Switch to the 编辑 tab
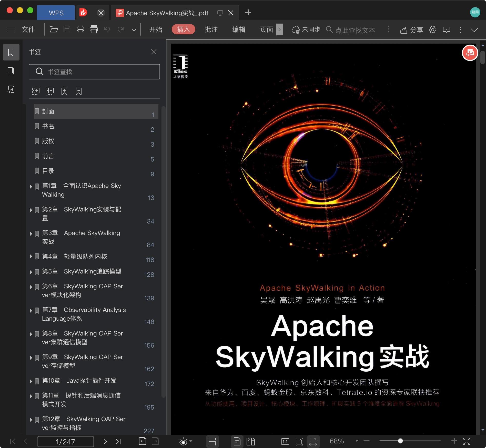The height and width of the screenshot is (448, 486). coord(239,29)
